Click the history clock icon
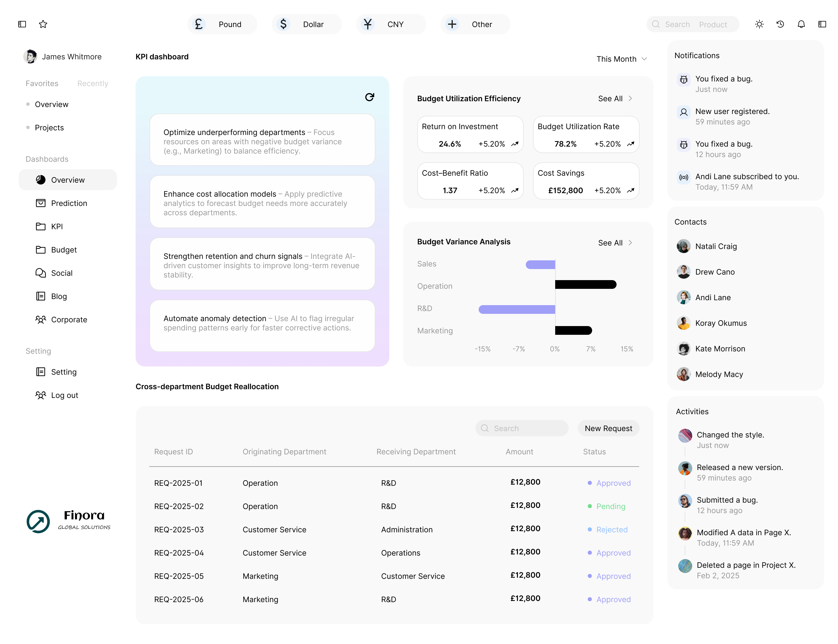 click(780, 24)
